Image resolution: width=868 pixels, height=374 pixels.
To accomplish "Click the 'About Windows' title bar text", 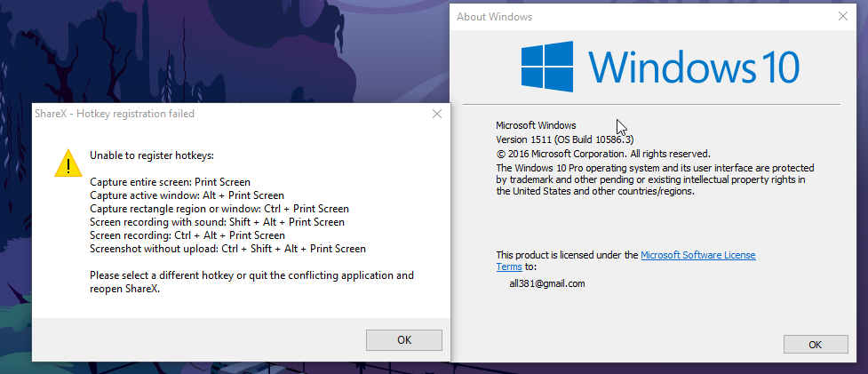I will coord(494,17).
